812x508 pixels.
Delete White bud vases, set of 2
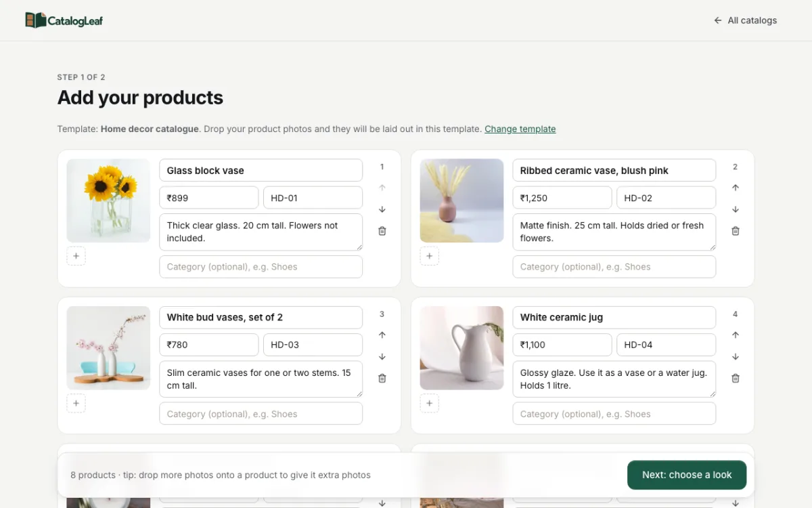(382, 379)
